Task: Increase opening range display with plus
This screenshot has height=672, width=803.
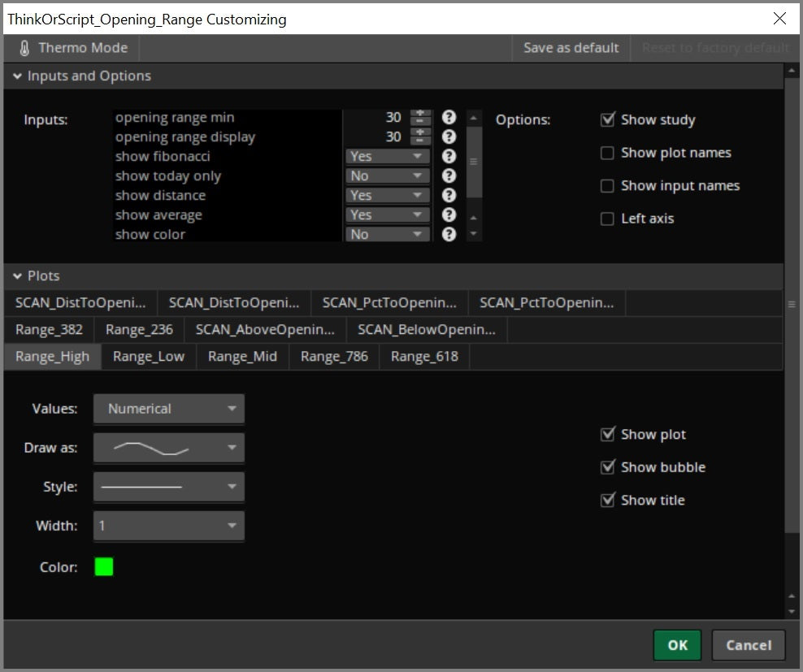Action: point(420,132)
